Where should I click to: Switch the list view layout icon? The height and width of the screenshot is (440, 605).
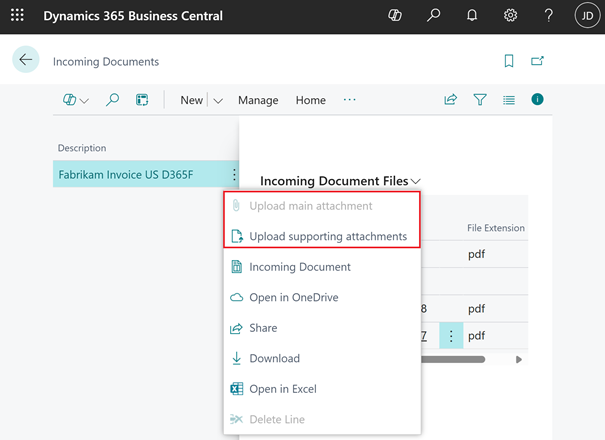coord(509,100)
